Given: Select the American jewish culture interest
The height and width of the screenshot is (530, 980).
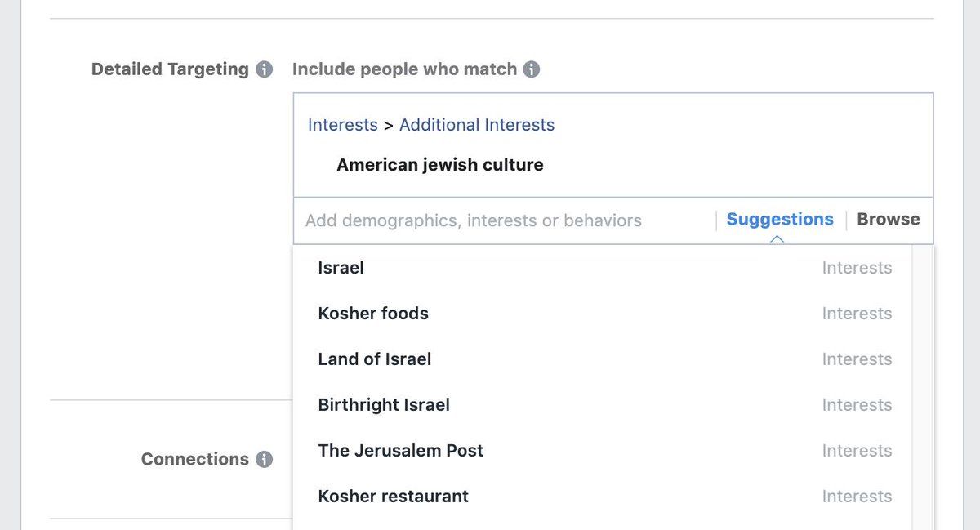Looking at the screenshot, I should tap(440, 165).
